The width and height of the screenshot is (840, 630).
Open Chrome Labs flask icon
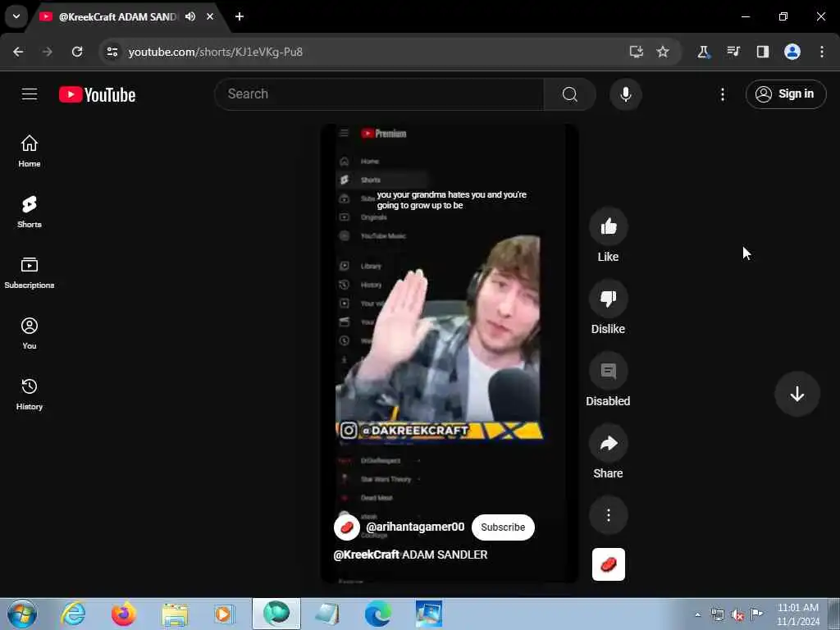click(703, 52)
